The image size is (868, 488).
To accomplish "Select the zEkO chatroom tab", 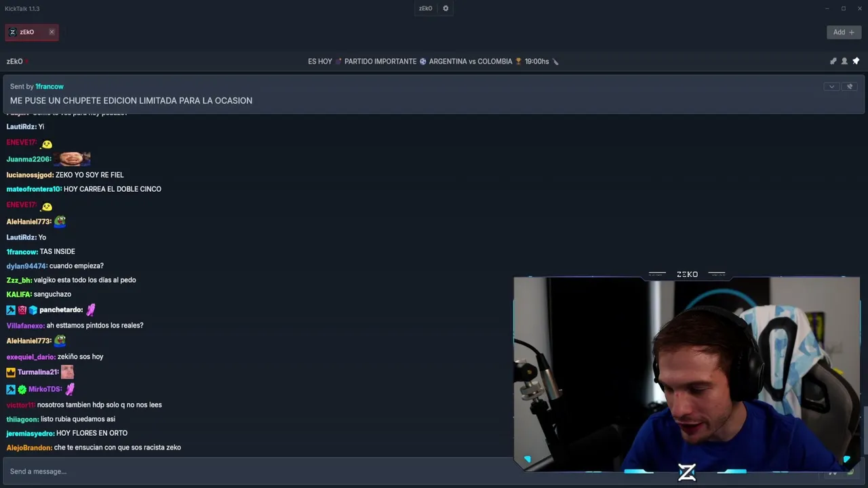I will tap(31, 32).
